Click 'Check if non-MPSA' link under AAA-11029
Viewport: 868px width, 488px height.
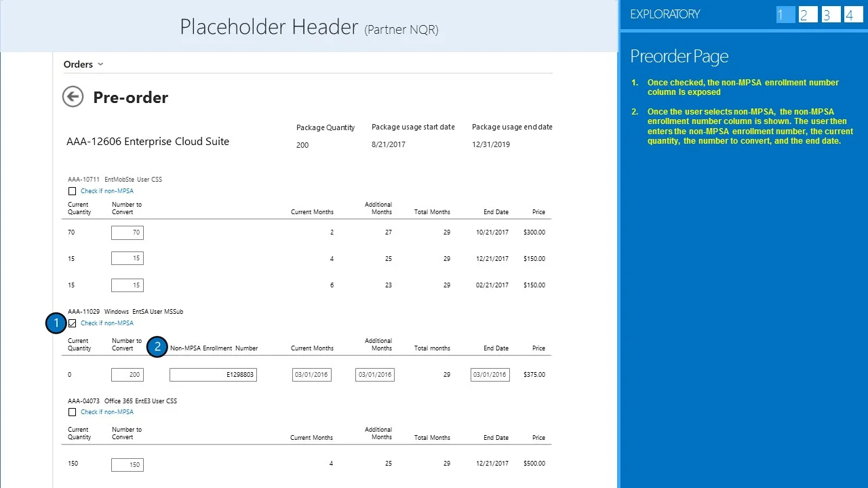tap(107, 323)
